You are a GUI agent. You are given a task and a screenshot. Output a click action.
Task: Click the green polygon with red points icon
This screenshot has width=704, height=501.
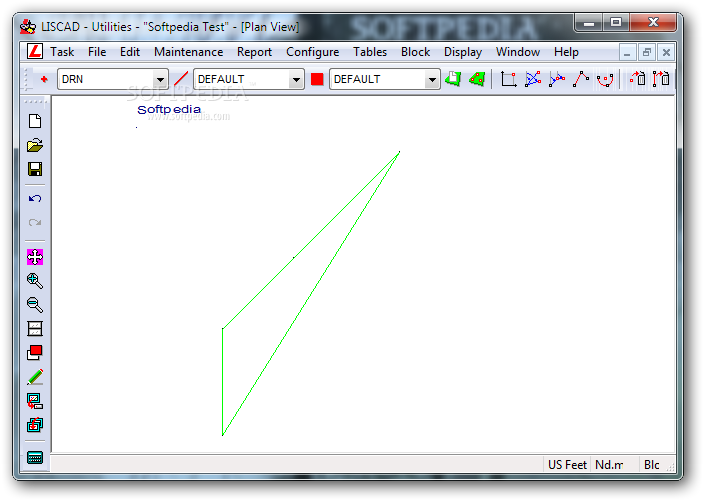pos(477,79)
